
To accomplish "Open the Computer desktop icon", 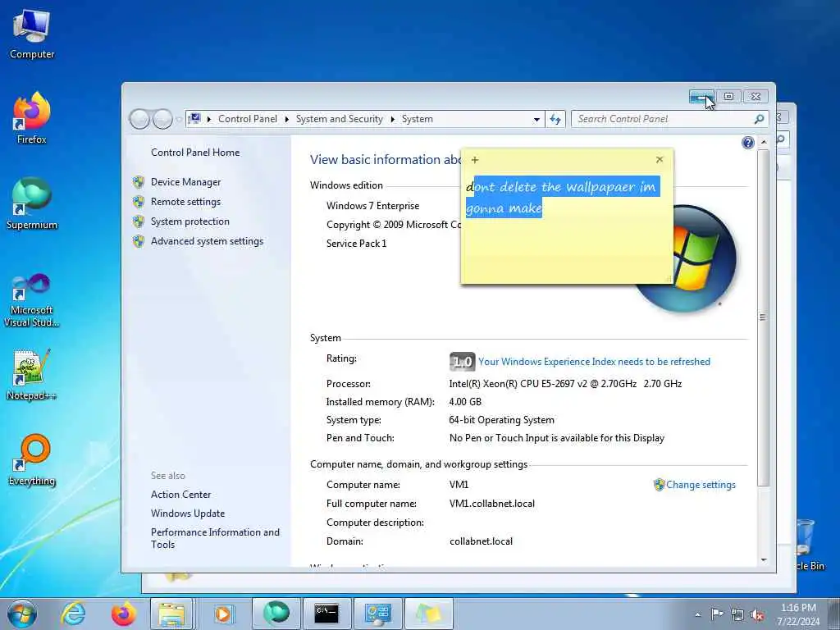I will 32,33.
